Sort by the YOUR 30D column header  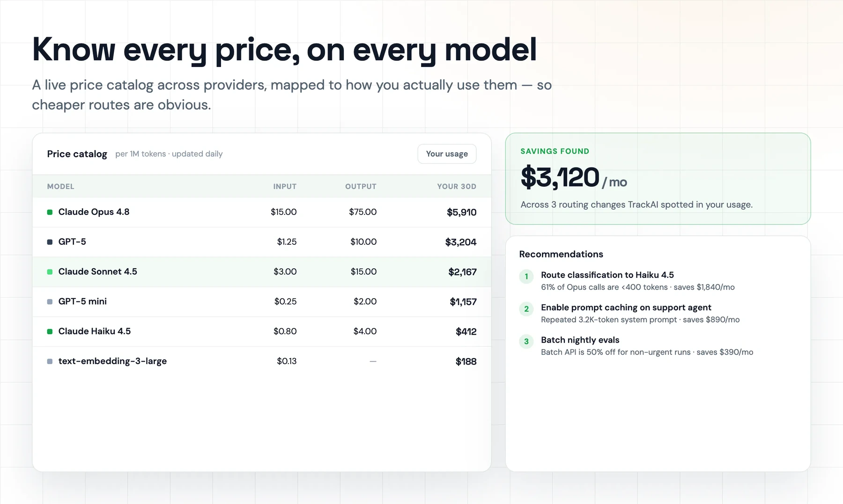click(457, 186)
